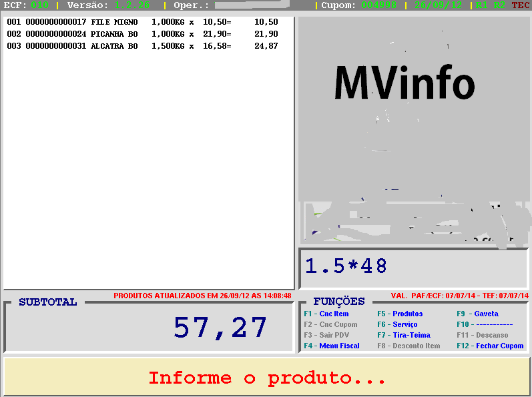Click the 1,500KG quantity of ALCATRA

click(x=168, y=46)
